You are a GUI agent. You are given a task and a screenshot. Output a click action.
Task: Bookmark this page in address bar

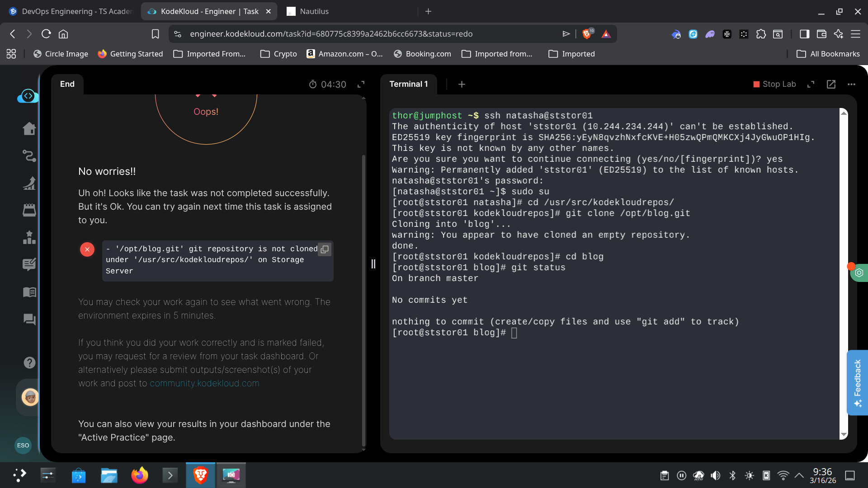coord(155,34)
